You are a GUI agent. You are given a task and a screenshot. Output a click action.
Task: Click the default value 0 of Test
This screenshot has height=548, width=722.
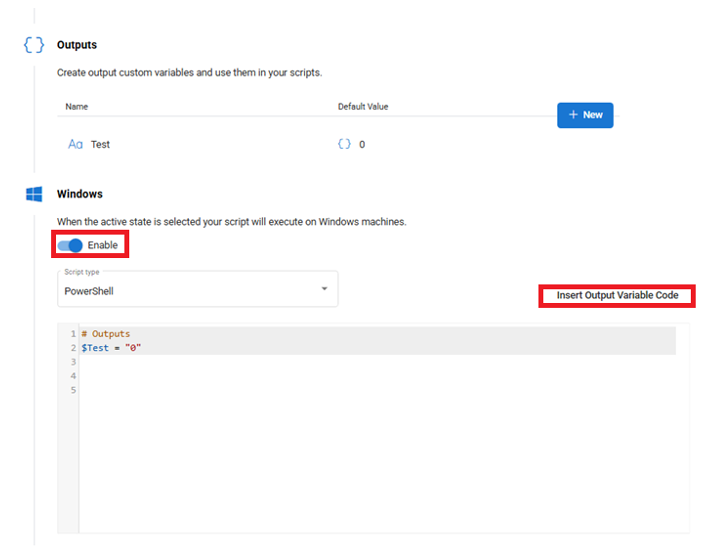[362, 144]
